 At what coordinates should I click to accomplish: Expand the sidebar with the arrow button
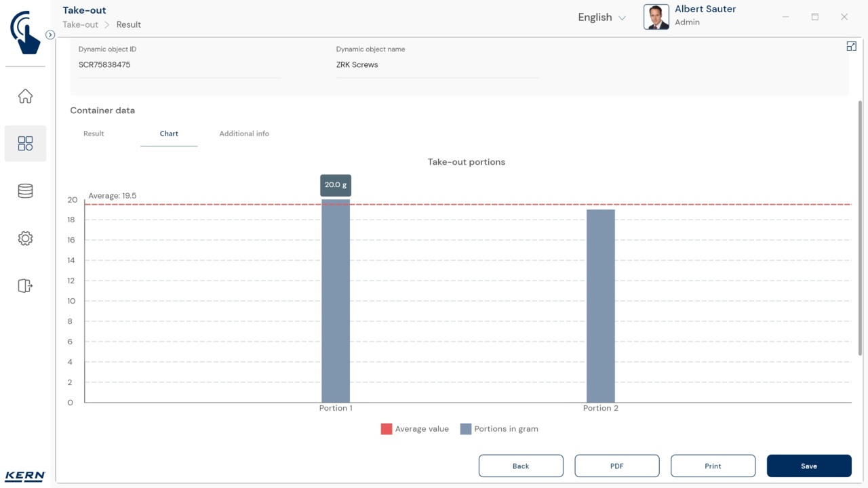50,35
